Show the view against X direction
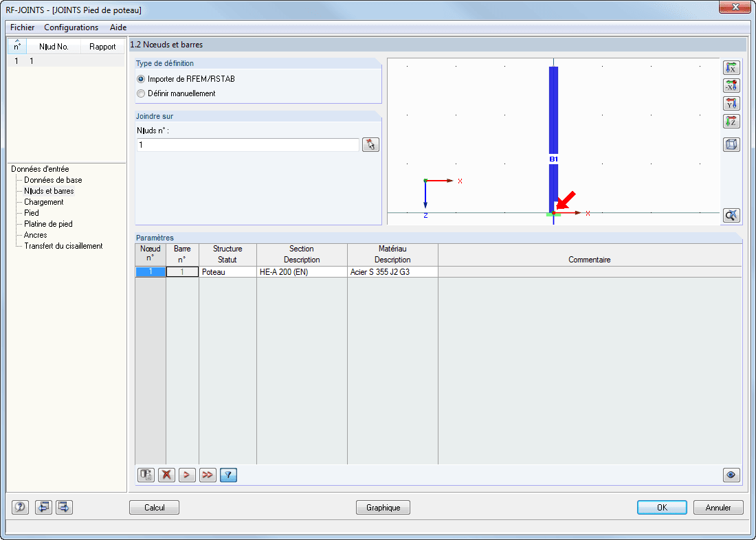The image size is (756, 540). [731, 86]
